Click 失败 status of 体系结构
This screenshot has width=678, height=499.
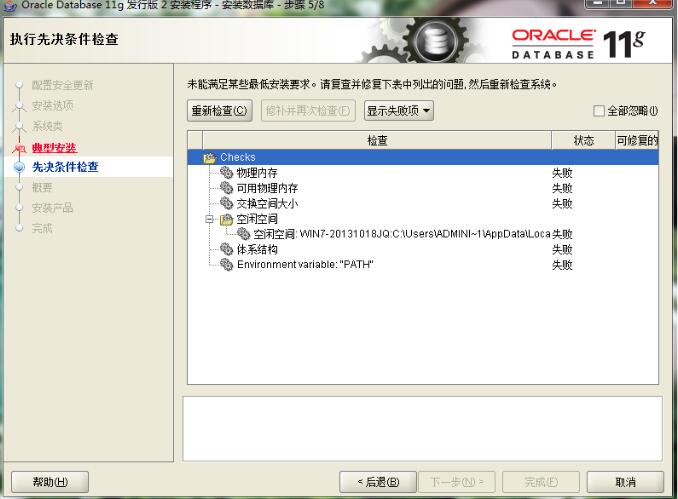click(562, 249)
